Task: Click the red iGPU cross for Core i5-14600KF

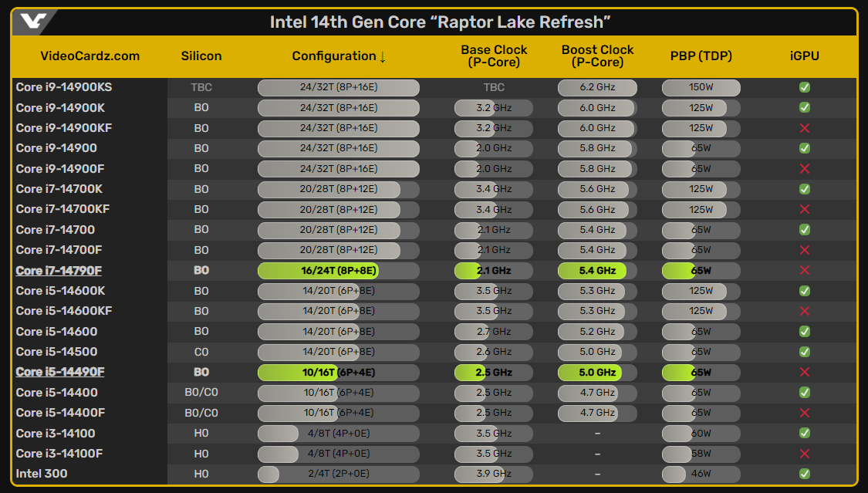Action: pos(804,311)
